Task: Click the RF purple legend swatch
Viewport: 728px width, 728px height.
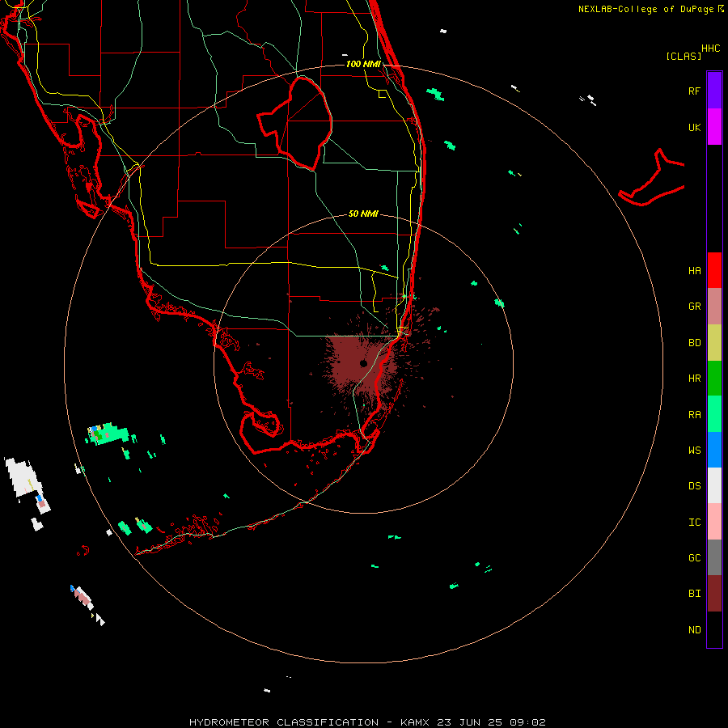Action: click(714, 91)
